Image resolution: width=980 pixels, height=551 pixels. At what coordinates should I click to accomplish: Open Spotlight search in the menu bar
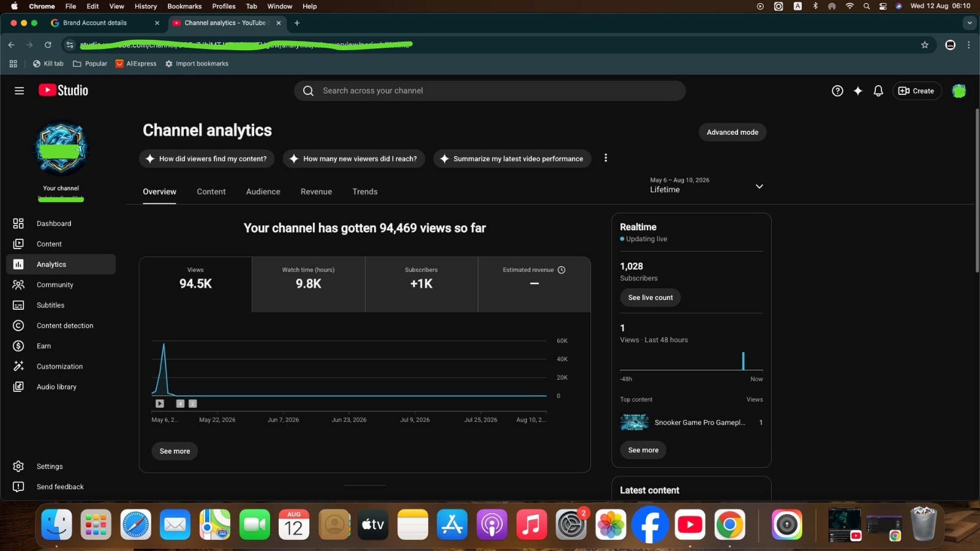pyautogui.click(x=866, y=6)
